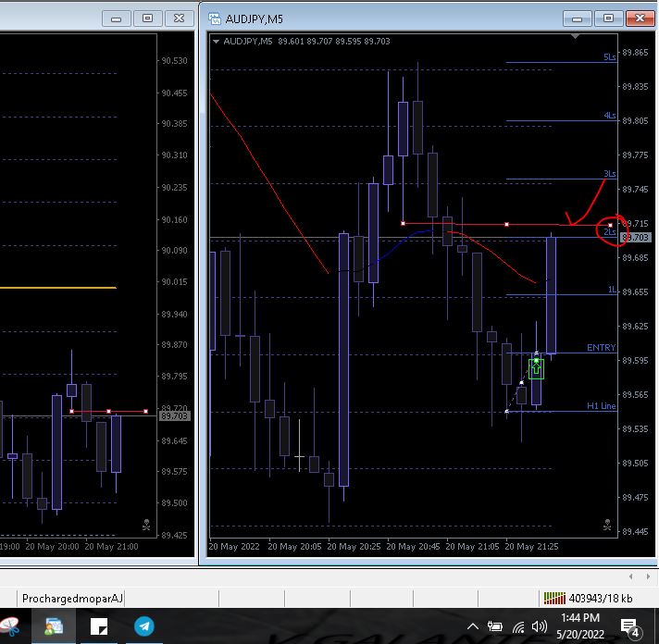Screen dimensions: 659x644
Task: Click skull icon in the AUDJPY chart corner
Action: [x=607, y=526]
